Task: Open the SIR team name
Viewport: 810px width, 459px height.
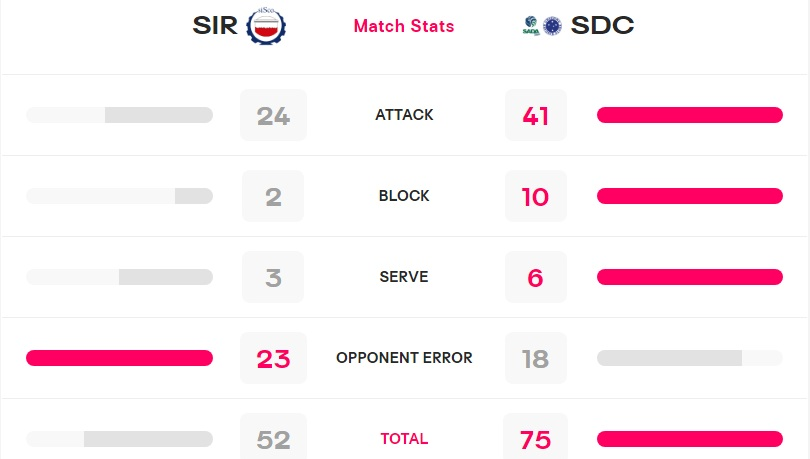Action: [215, 25]
